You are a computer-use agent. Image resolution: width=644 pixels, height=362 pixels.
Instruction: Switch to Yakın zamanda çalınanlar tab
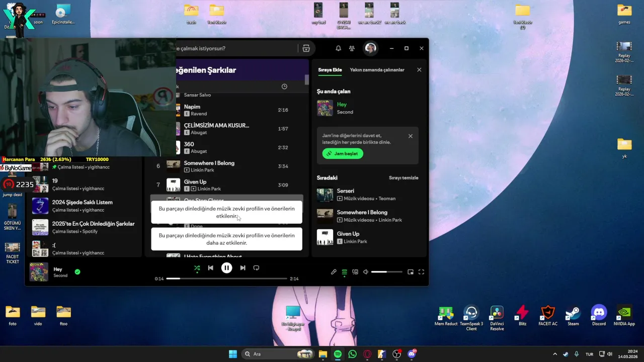(x=377, y=70)
